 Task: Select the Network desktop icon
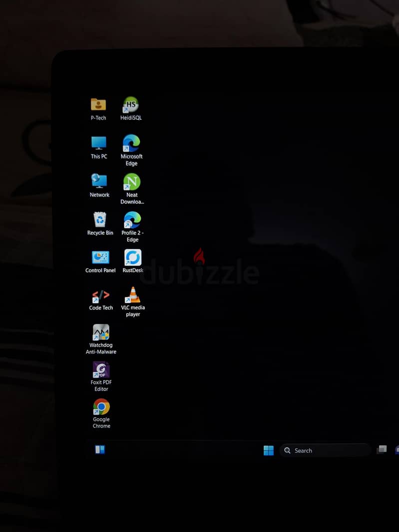[x=99, y=181]
